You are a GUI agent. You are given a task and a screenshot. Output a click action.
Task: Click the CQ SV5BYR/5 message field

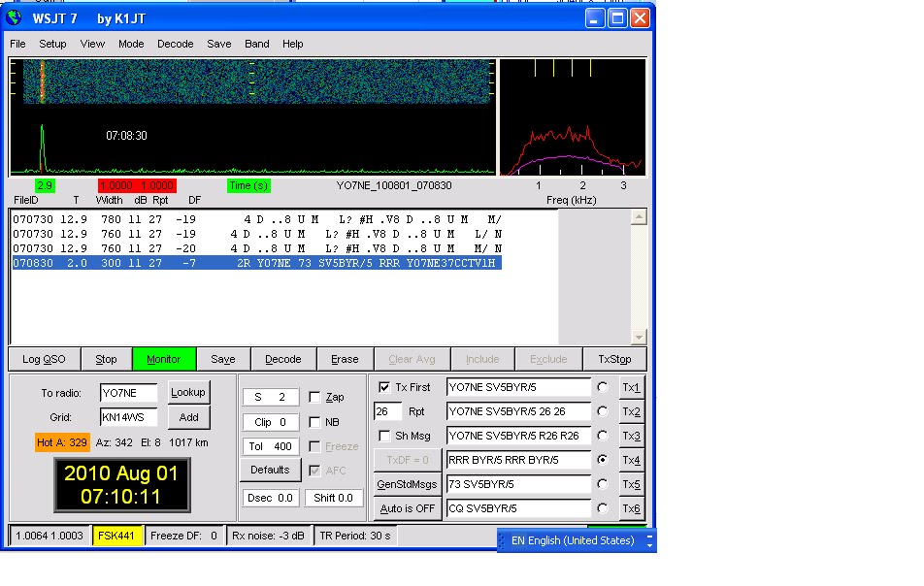coord(518,508)
